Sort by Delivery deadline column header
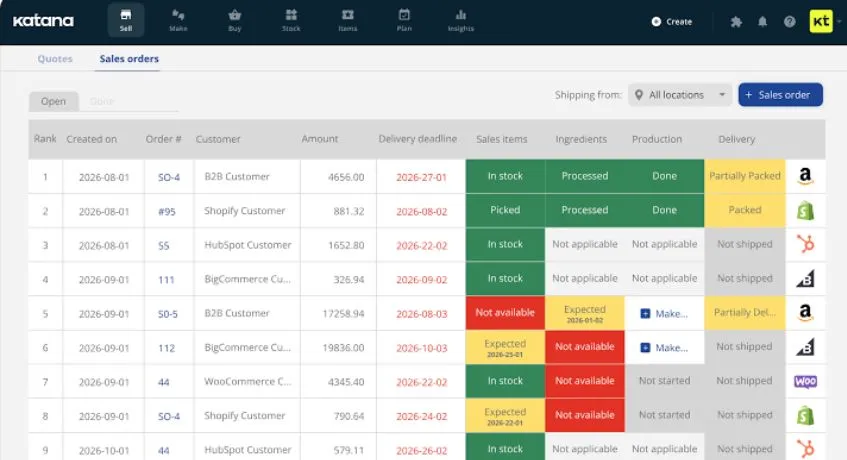The width and height of the screenshot is (847, 460). click(x=418, y=139)
